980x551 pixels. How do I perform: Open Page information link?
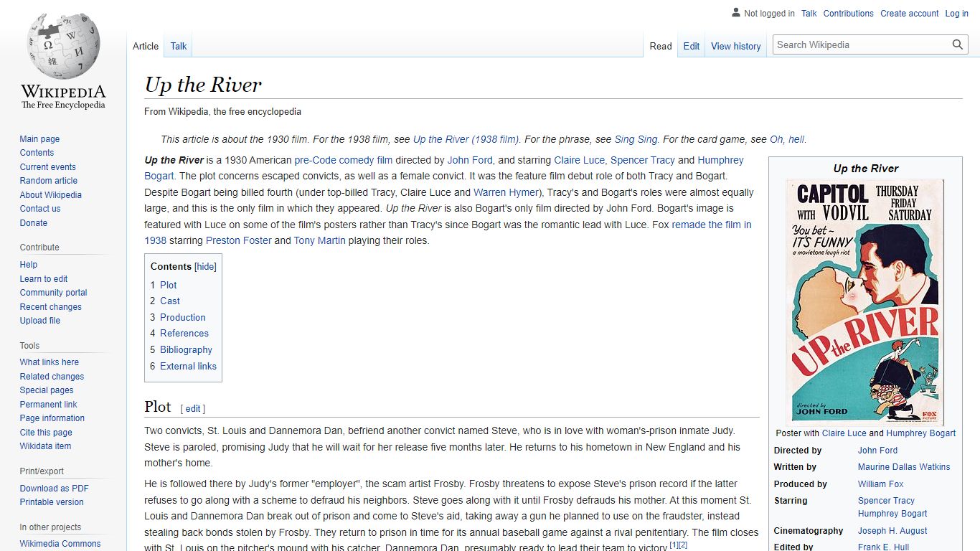pyautogui.click(x=52, y=418)
